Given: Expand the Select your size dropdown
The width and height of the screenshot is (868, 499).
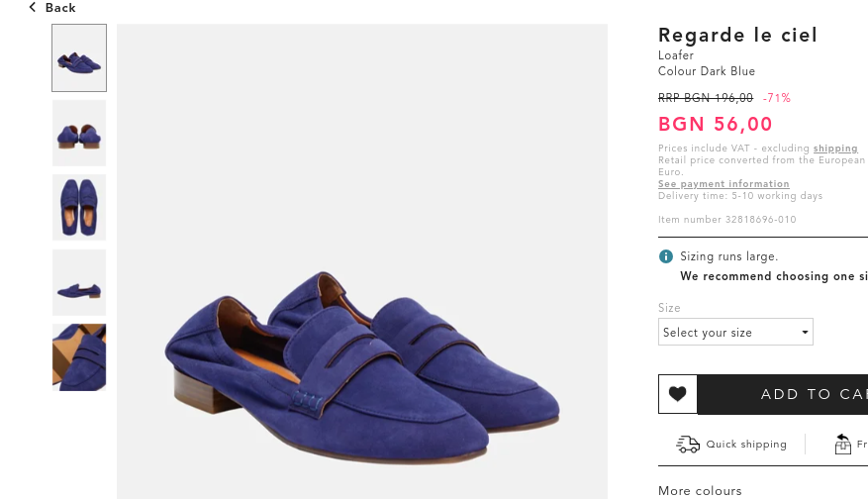Looking at the screenshot, I should [735, 333].
